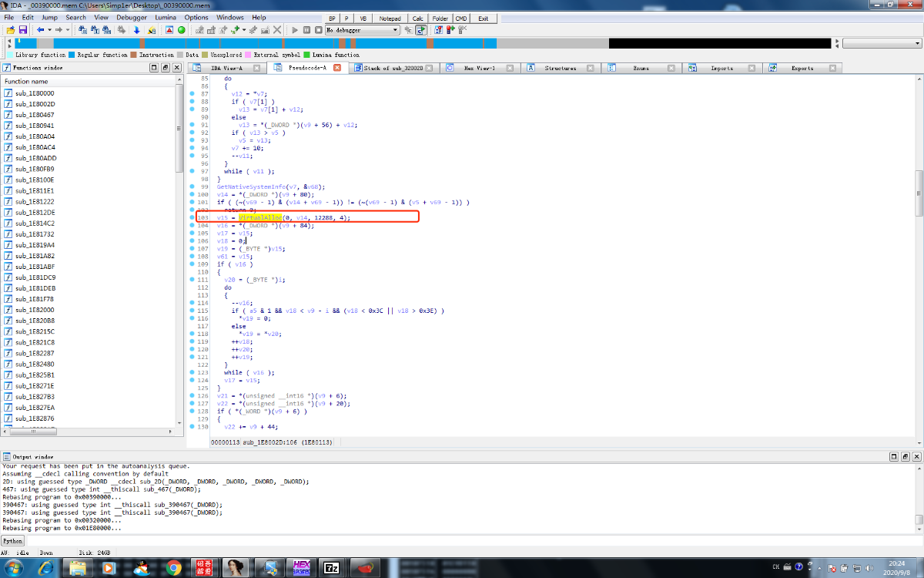Toggle breakpoint dot on line 103
This screenshot has width=924, height=578.
tap(192, 218)
